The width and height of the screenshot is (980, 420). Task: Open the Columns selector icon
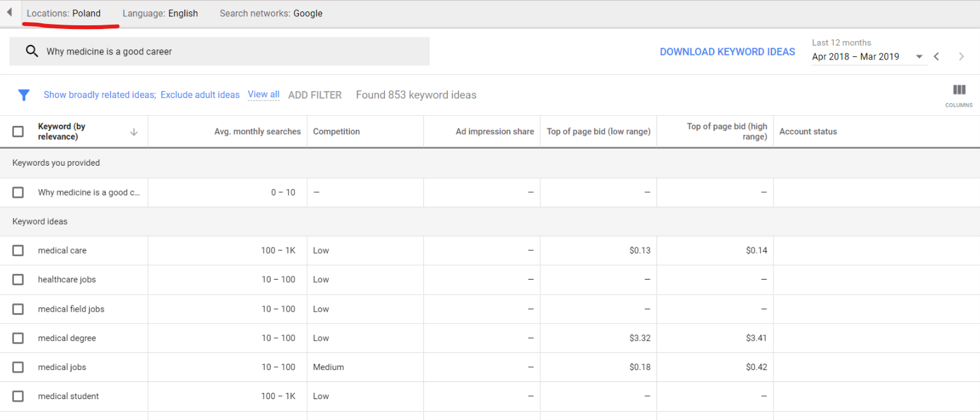959,90
